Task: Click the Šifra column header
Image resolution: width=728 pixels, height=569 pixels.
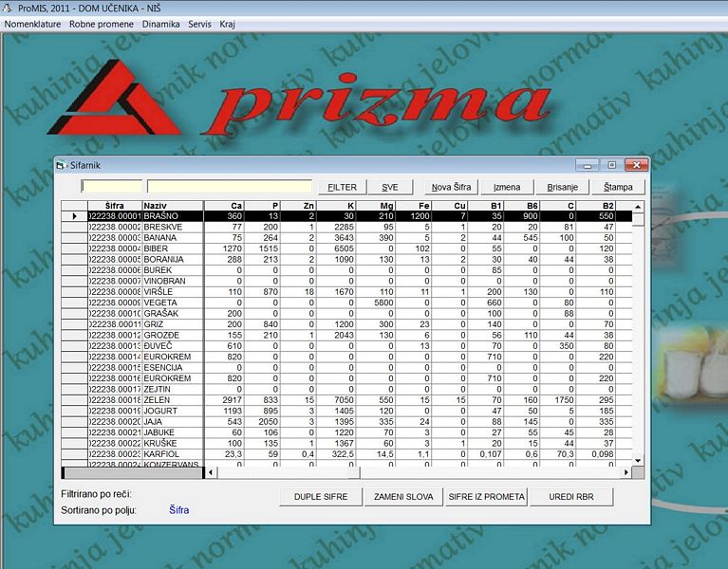Action: click(x=115, y=206)
